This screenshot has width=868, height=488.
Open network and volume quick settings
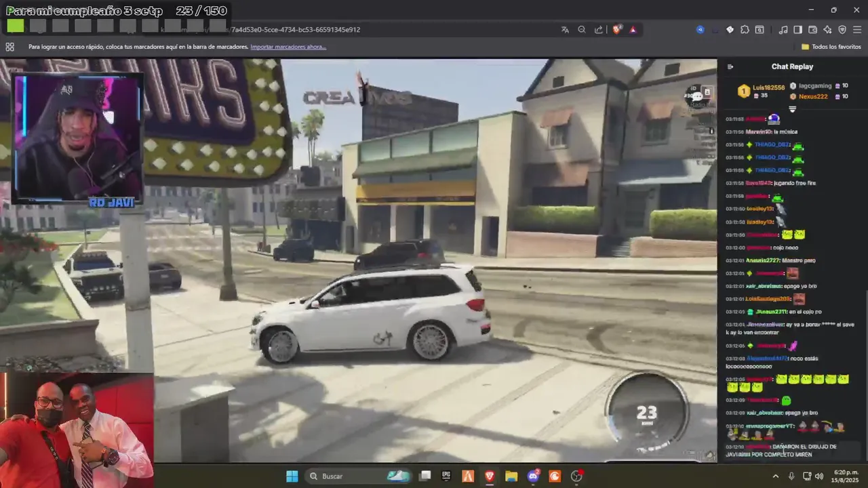(813, 476)
